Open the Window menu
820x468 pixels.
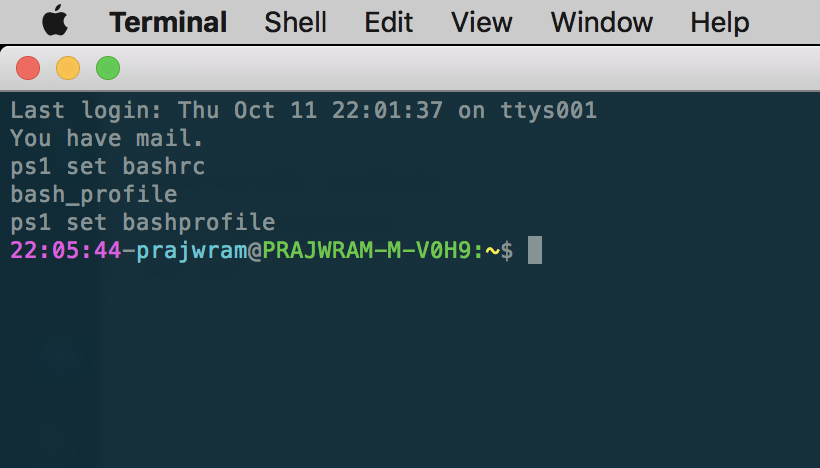coord(601,22)
